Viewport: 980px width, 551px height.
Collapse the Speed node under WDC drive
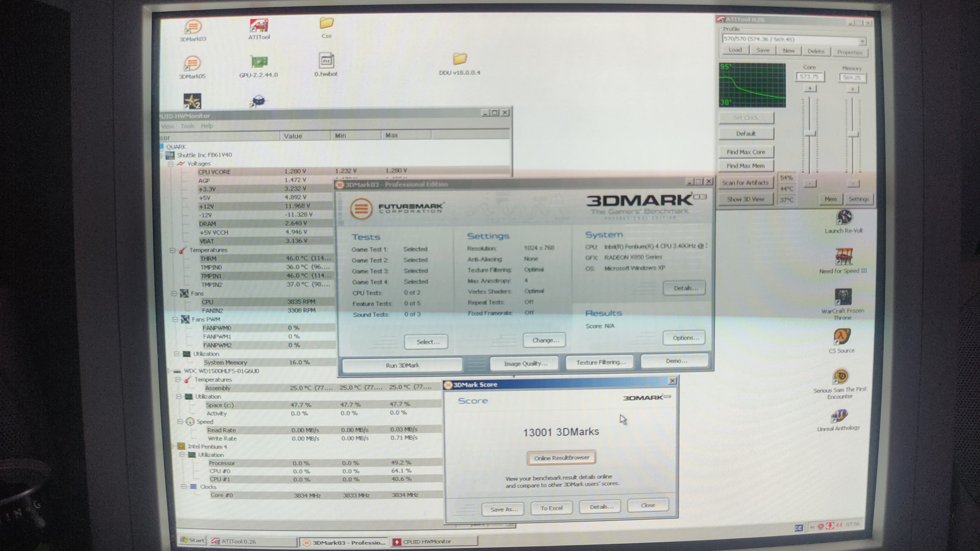click(180, 422)
